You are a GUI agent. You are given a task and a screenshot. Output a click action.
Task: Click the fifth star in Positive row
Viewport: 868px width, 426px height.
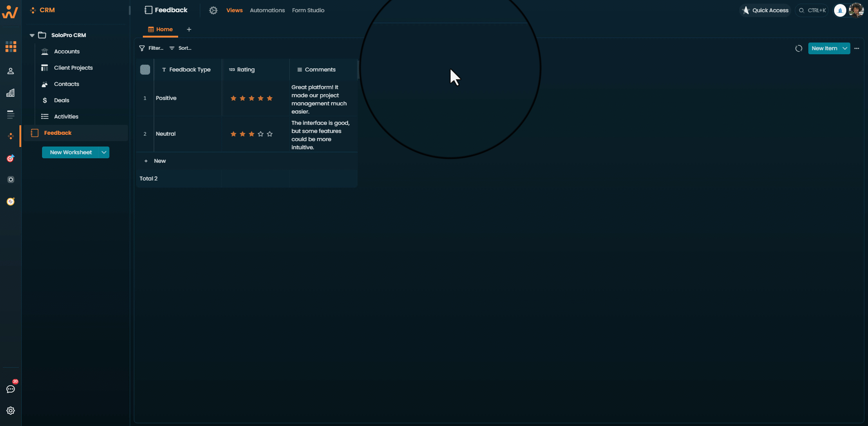tap(270, 98)
